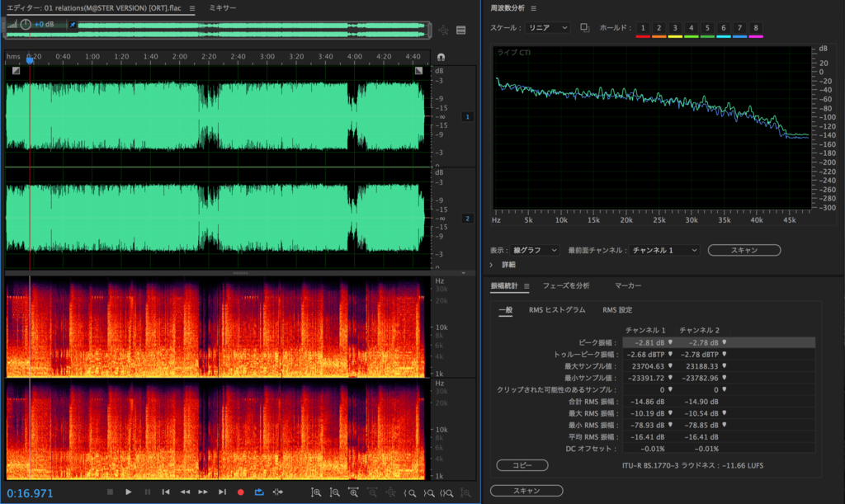Click the blue playhead marker on timeline

31,59
